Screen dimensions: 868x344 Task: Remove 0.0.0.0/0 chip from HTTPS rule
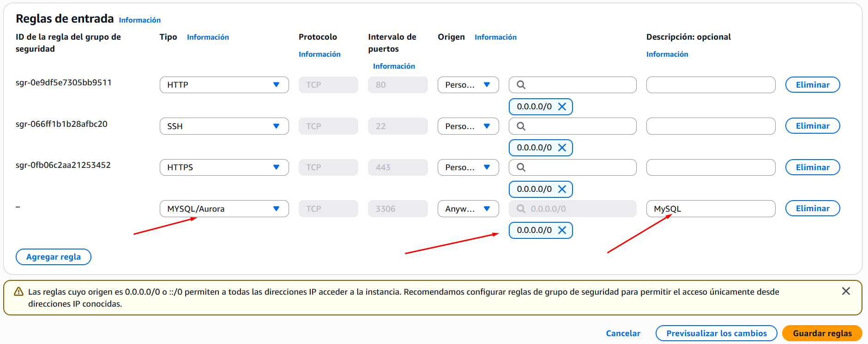562,189
